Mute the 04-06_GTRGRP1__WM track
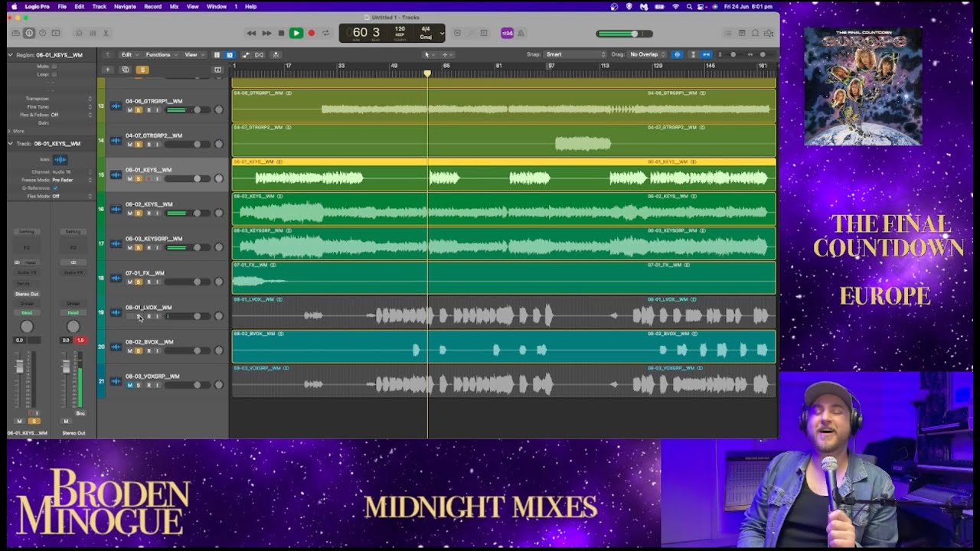Image resolution: width=980 pixels, height=551 pixels. [x=130, y=110]
